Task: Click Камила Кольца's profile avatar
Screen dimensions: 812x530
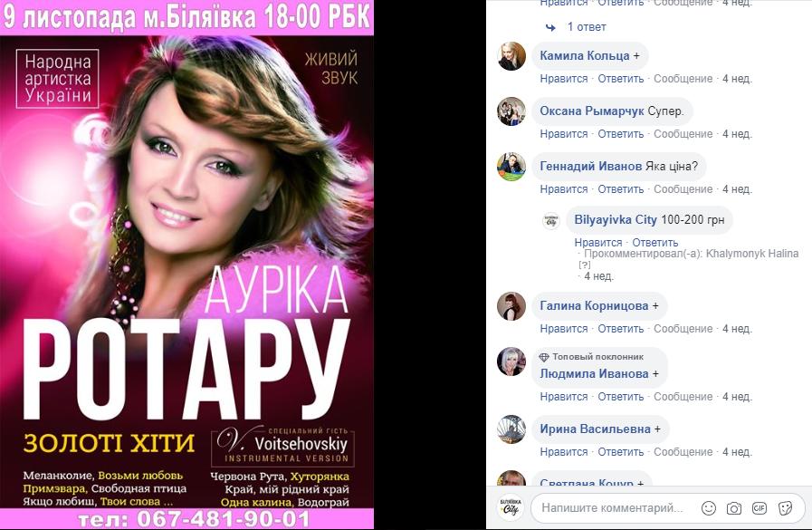Action: click(511, 56)
